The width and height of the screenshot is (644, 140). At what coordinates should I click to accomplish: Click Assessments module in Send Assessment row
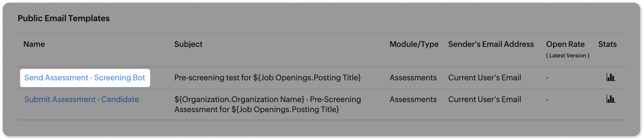tap(413, 78)
